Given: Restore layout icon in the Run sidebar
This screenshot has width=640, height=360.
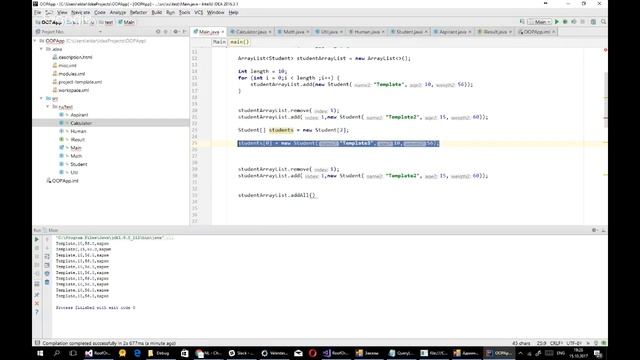Looking at the screenshot, I should pyautogui.click(x=37, y=284).
